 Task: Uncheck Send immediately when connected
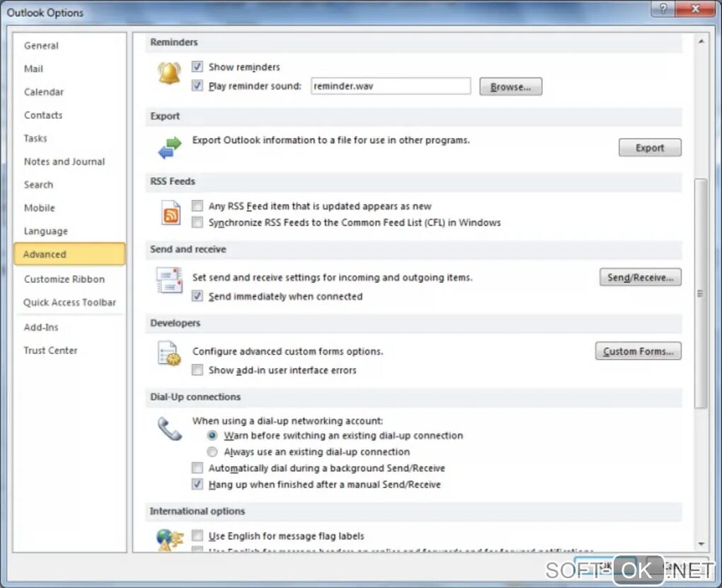point(197,296)
